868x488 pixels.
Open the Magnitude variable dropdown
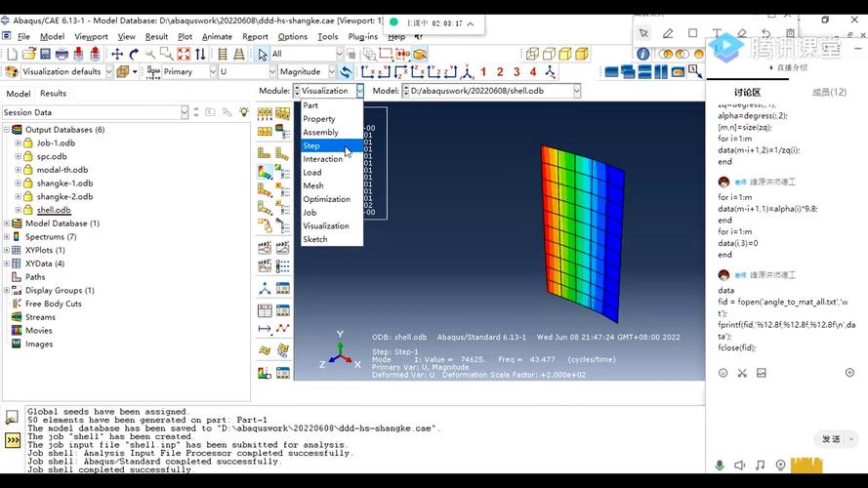coord(332,72)
